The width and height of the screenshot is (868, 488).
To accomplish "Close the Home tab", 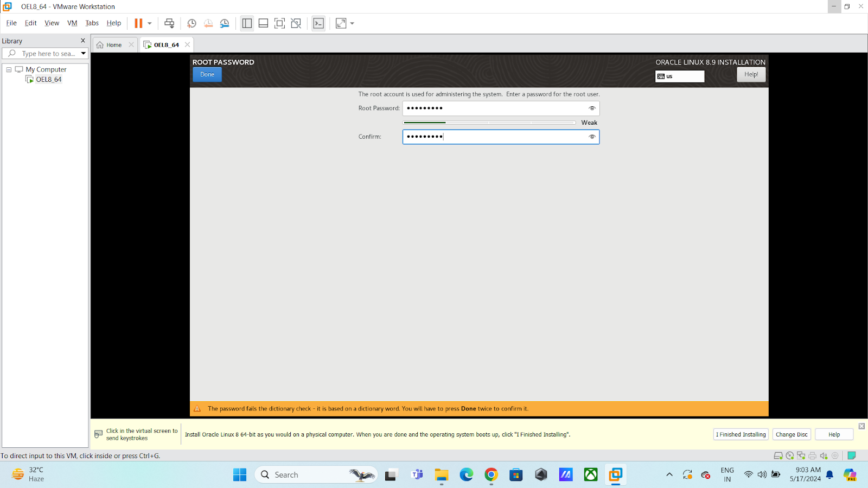I will (x=131, y=44).
